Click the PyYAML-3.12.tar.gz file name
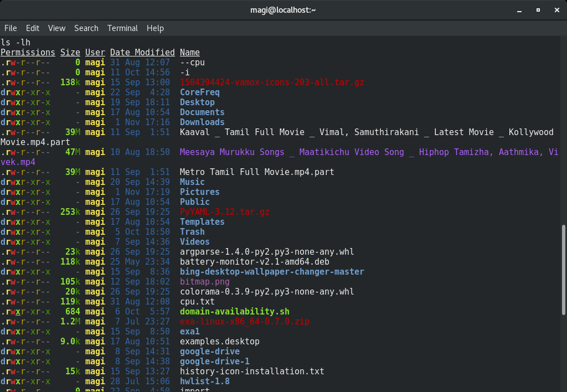 [x=225, y=212]
